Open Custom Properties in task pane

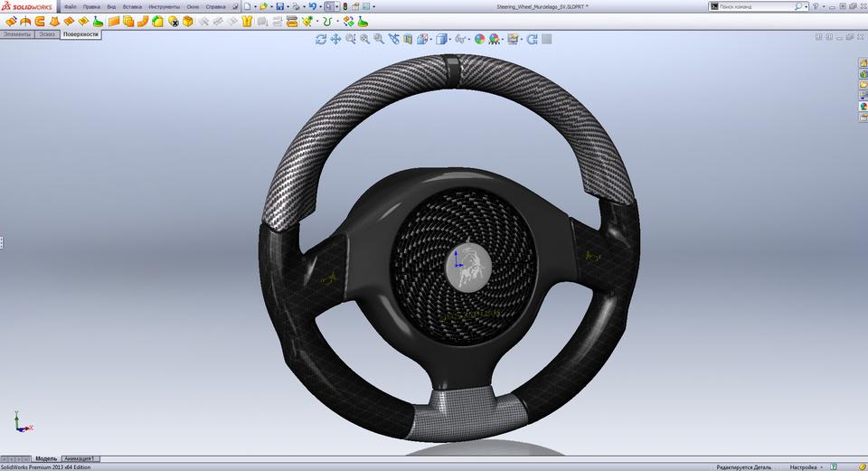pyautogui.click(x=863, y=118)
